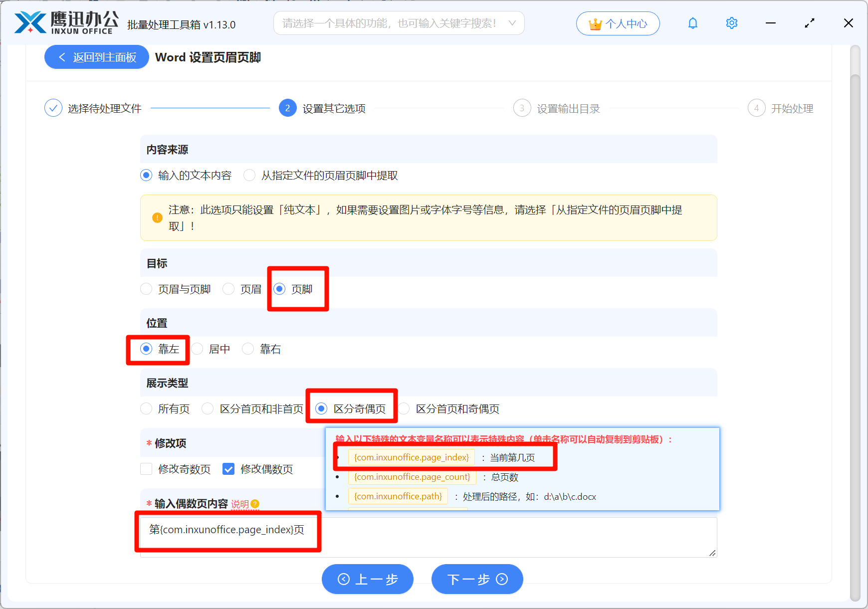
Task: Open settings via the gear icon
Action: point(731,23)
